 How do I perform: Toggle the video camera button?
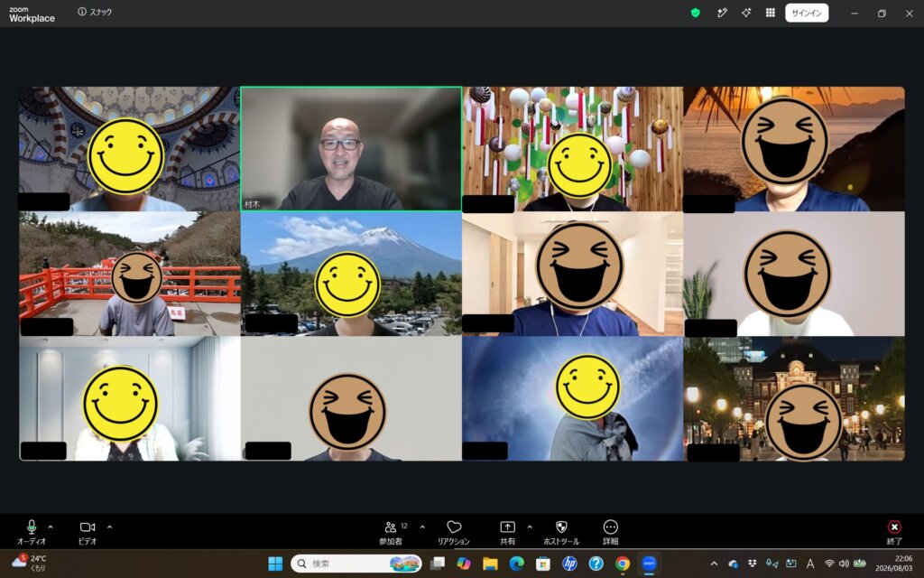[x=88, y=532]
